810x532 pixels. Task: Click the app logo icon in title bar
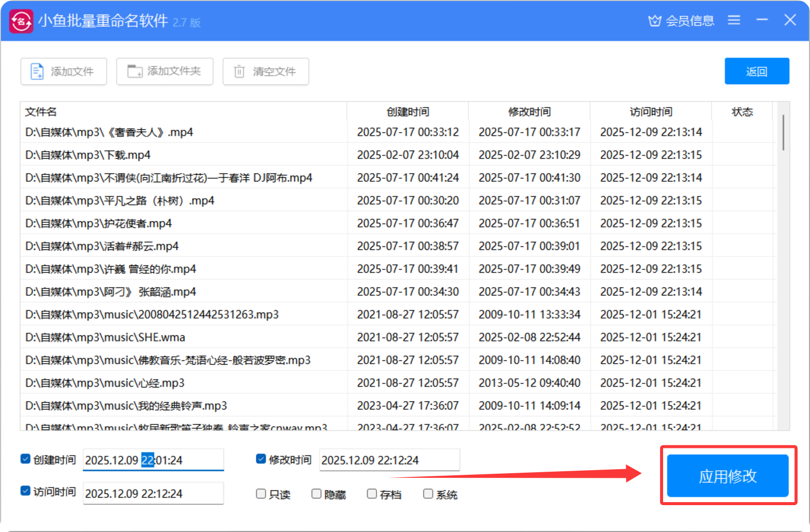pyautogui.click(x=21, y=21)
